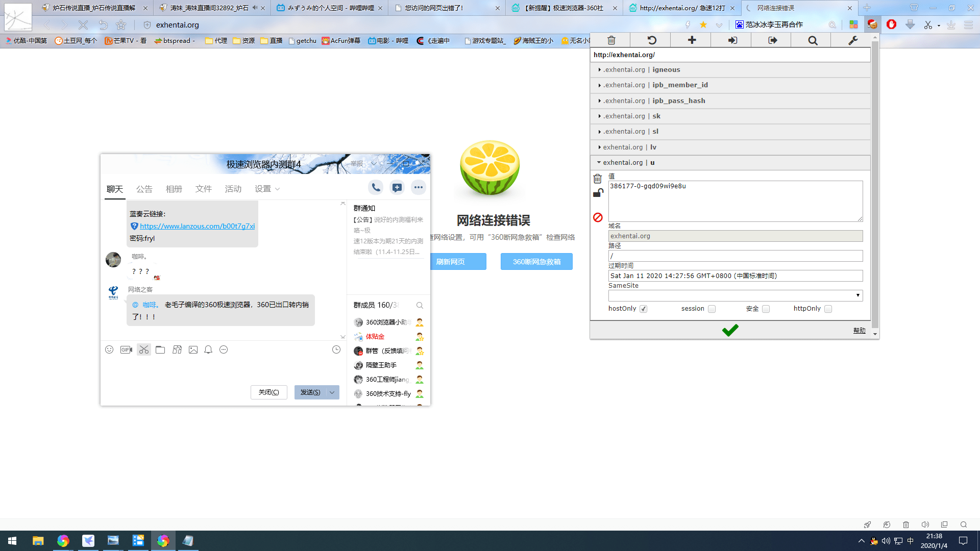Click the delete all cookies trash icon
The width and height of the screenshot is (980, 551).
coord(611,40)
